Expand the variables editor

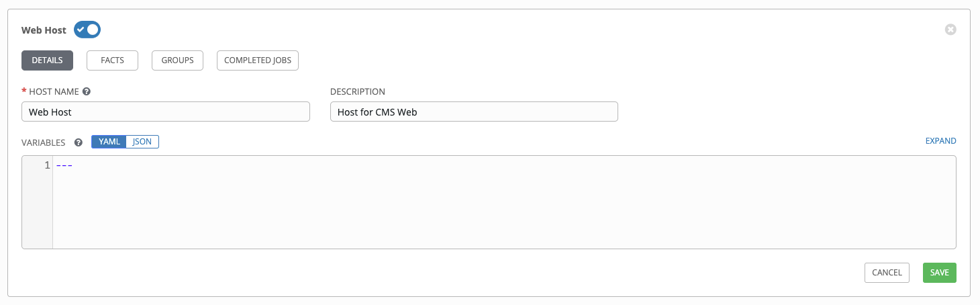click(x=940, y=141)
